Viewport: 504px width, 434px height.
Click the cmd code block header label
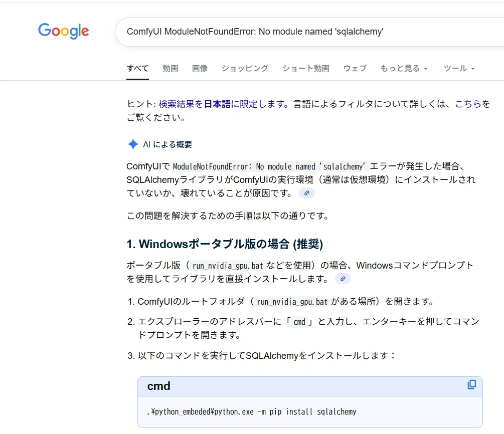coord(159,386)
